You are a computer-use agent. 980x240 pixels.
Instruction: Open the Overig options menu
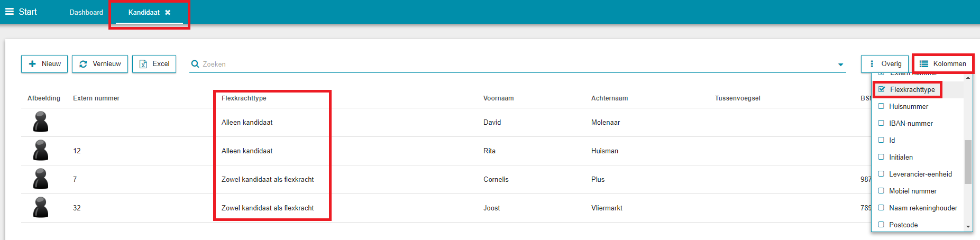click(885, 64)
